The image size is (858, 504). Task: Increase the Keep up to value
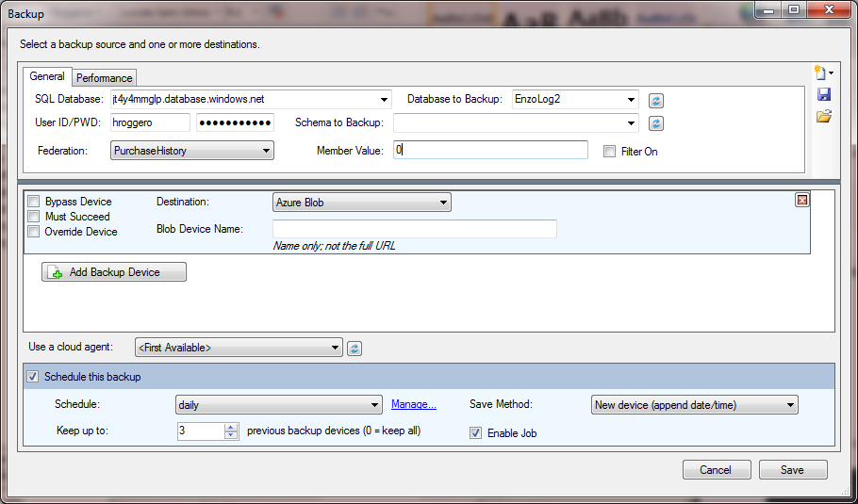pos(231,427)
